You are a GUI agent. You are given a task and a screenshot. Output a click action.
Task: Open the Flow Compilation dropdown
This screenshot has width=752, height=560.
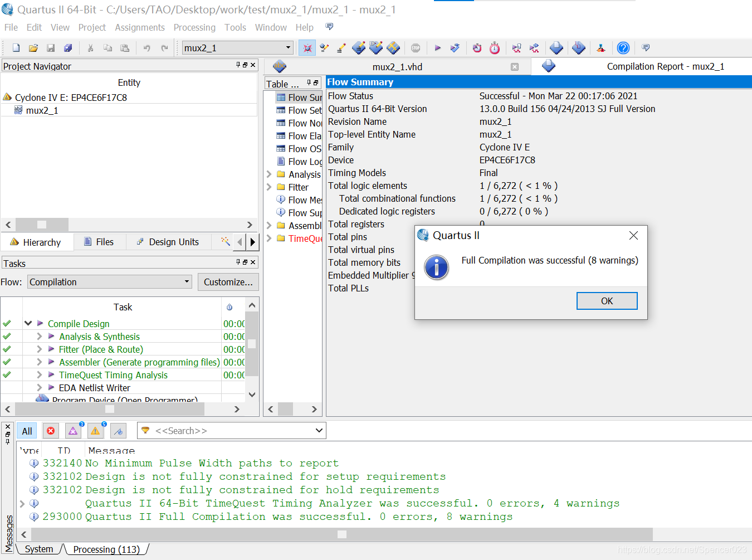(x=110, y=282)
